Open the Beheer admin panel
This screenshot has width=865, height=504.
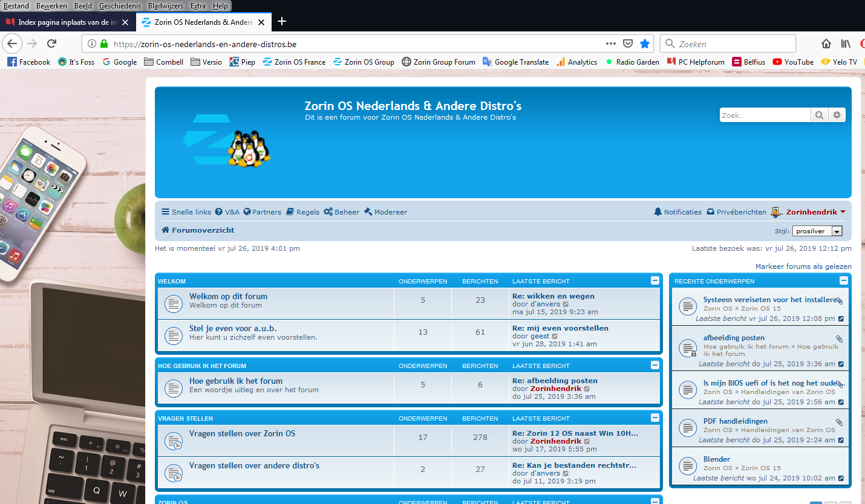(341, 212)
